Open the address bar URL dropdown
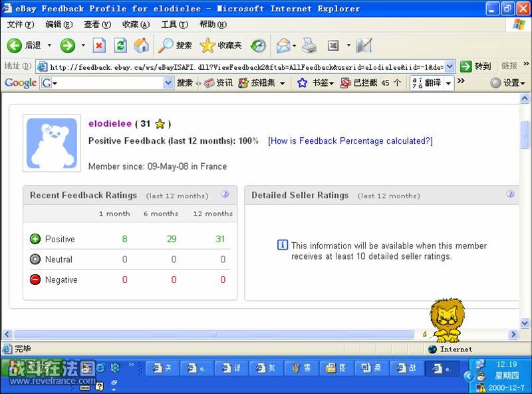The width and height of the screenshot is (532, 394). 450,66
